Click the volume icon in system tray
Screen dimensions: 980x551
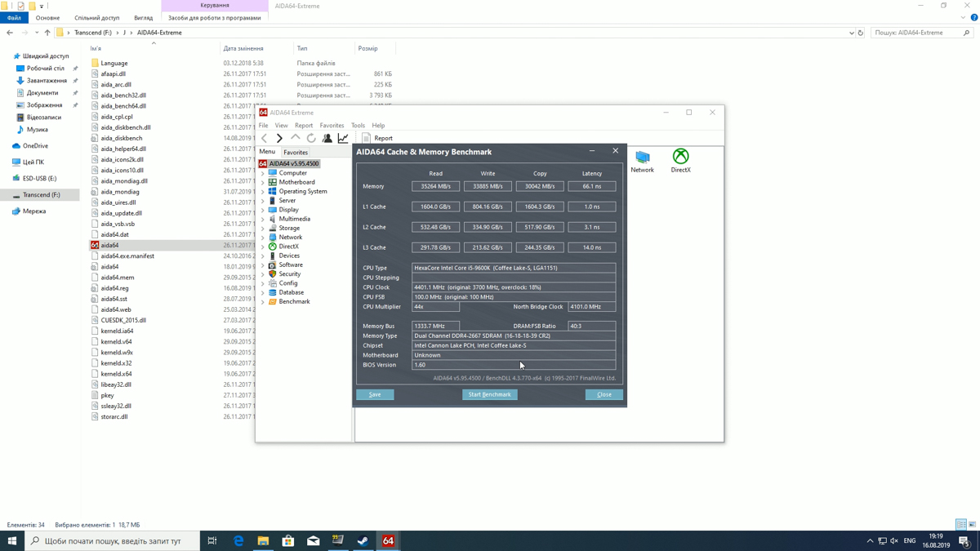pos(894,540)
